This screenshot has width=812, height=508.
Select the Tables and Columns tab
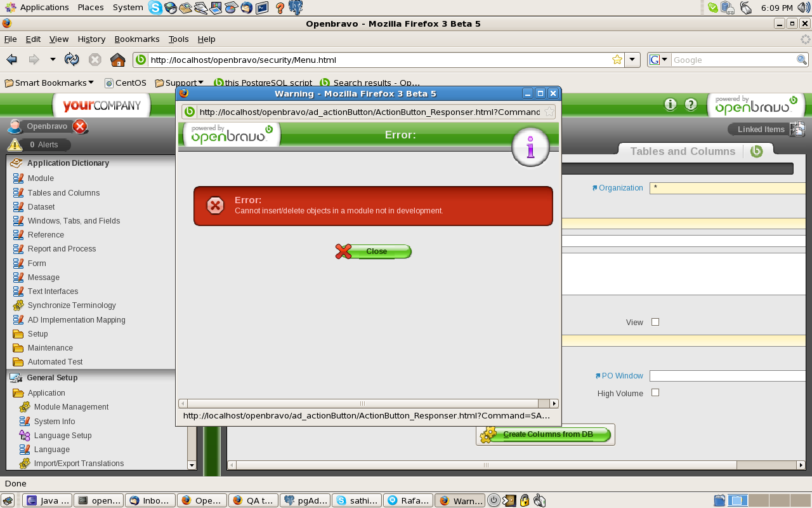(x=683, y=151)
